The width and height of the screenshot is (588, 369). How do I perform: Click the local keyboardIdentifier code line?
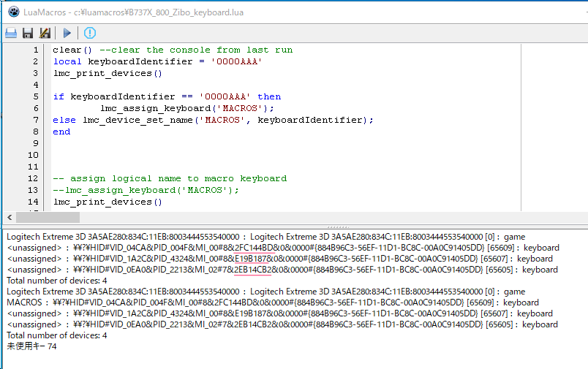coord(157,61)
